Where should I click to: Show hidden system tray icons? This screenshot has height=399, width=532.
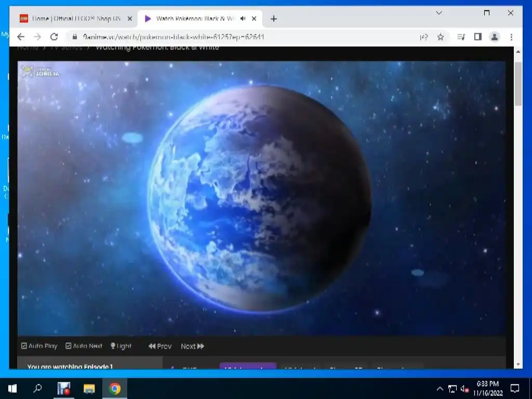(x=440, y=389)
